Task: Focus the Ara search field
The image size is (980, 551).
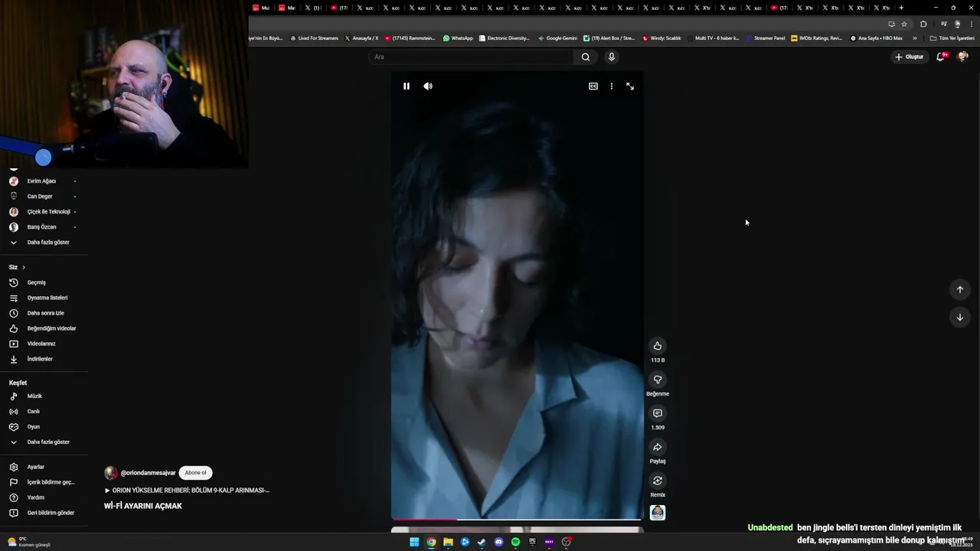Action: coord(472,57)
